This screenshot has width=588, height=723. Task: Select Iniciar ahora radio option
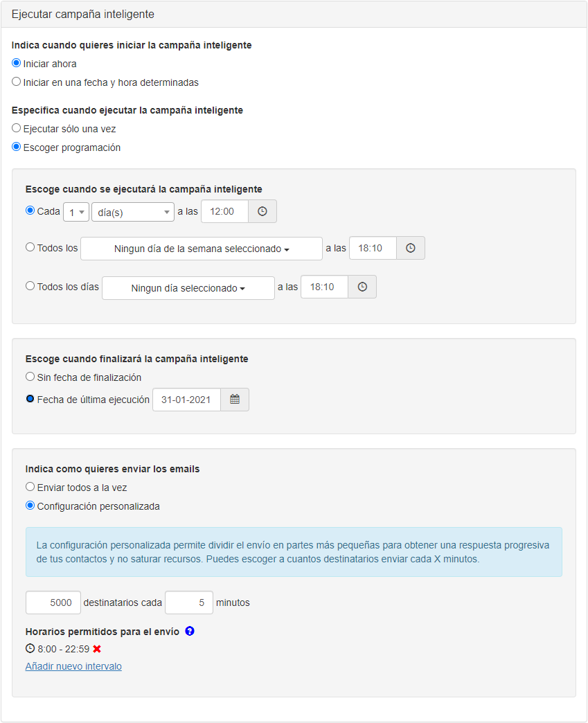[17, 63]
